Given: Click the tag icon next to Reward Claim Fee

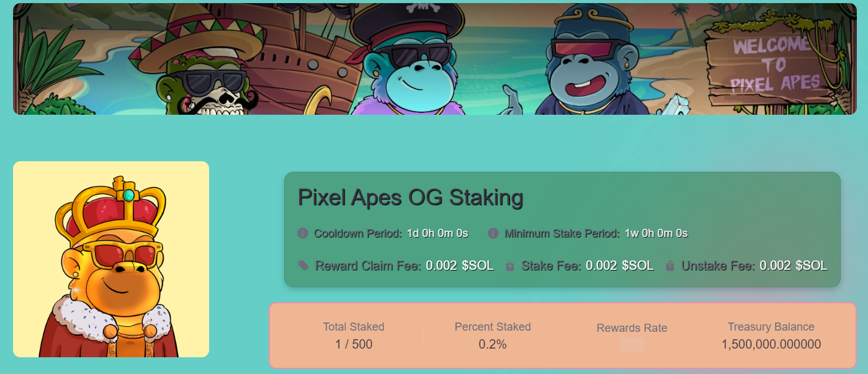Looking at the screenshot, I should [302, 265].
